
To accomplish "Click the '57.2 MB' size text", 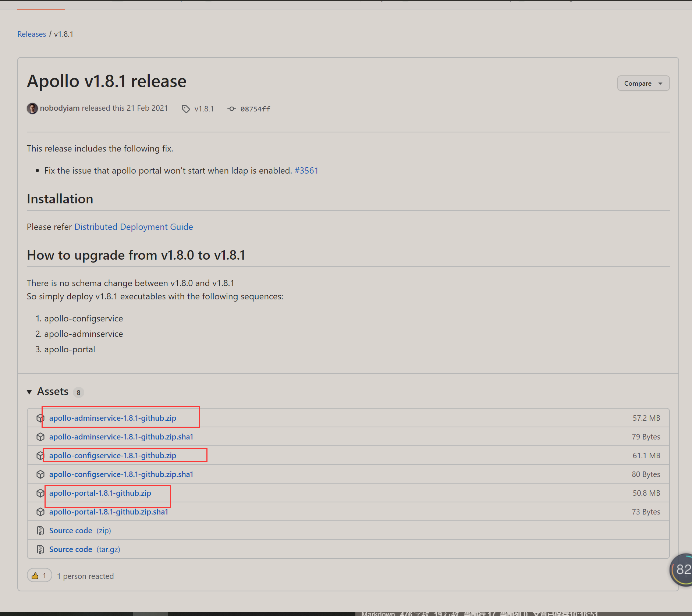I will 646,418.
